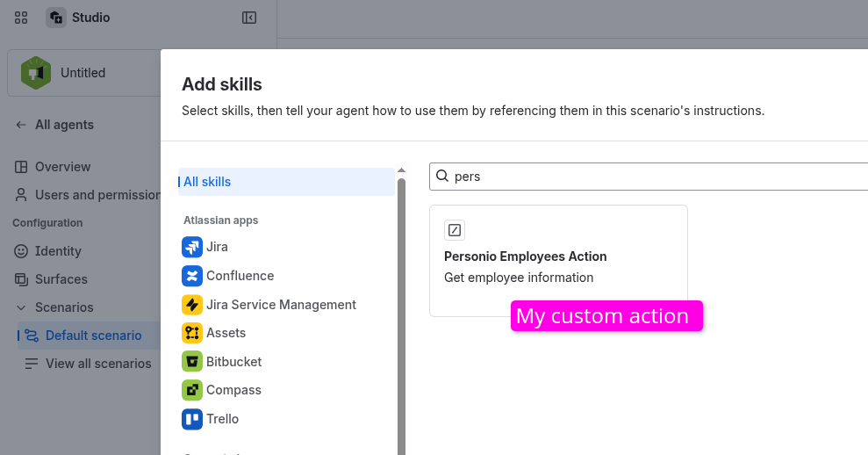Select the Personio Employees Action skill card
Screen dimensions: 868x455
tap(558, 261)
